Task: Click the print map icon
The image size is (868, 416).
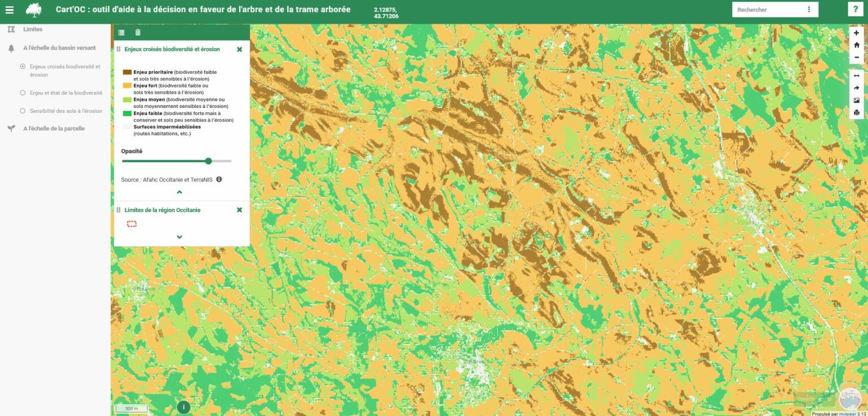Action: 856,112
